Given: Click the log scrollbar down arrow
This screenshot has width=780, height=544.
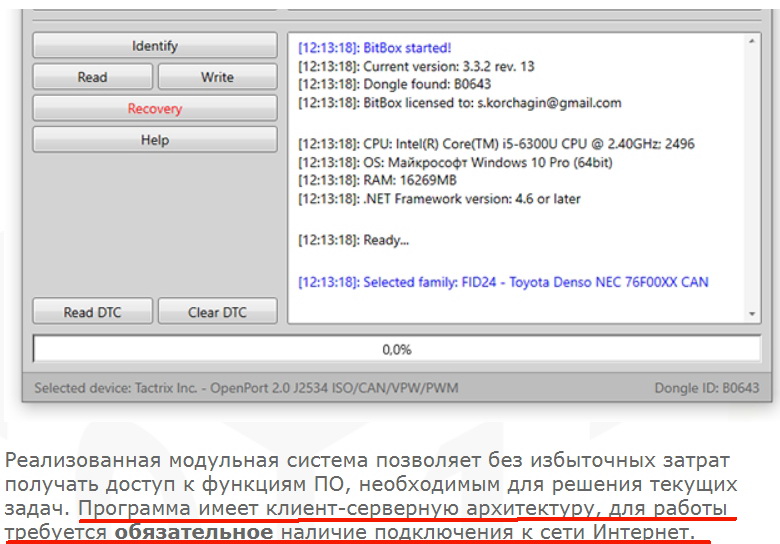Looking at the screenshot, I should [x=753, y=314].
